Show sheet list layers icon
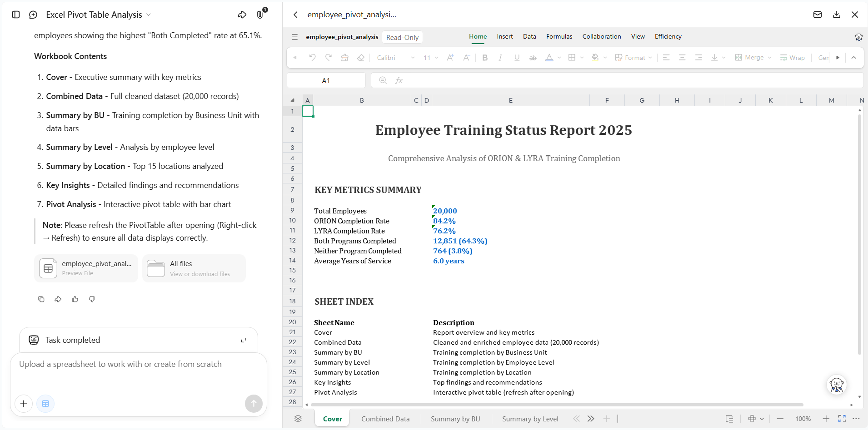The width and height of the screenshot is (868, 430). 298,419
